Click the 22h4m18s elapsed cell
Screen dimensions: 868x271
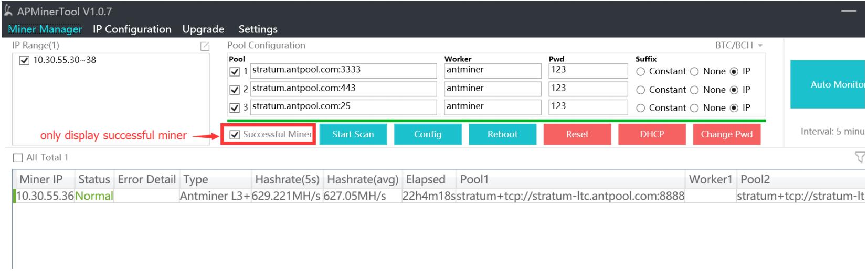point(429,196)
